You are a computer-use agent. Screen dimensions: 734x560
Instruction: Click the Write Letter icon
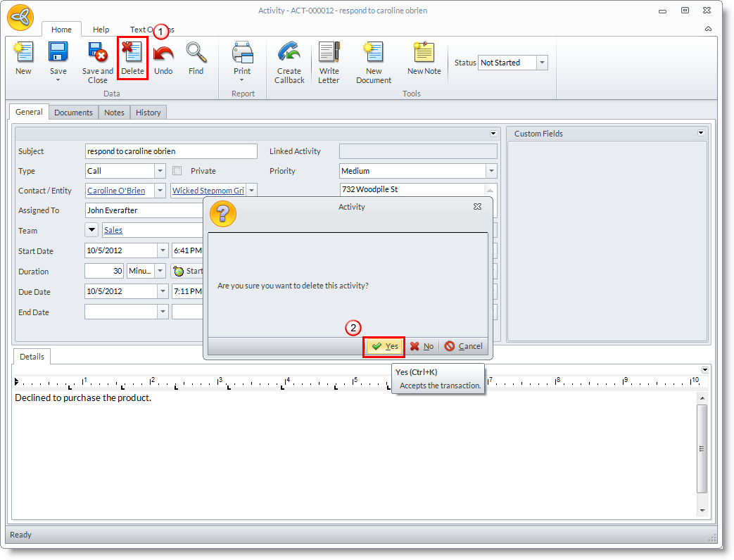(329, 54)
